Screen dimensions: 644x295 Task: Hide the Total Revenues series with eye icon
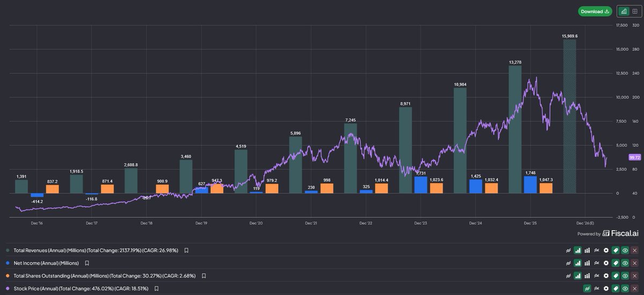pos(625,250)
